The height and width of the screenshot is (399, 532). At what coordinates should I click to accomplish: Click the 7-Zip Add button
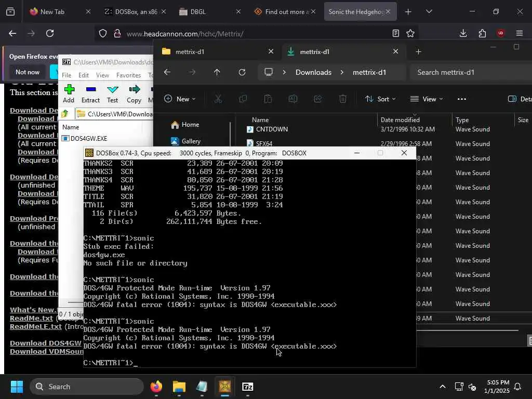tap(69, 94)
